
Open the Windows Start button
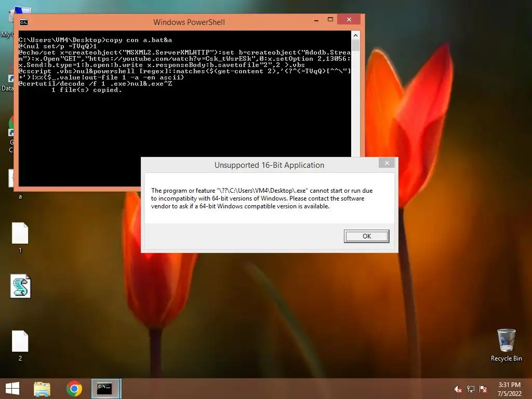[12, 389]
